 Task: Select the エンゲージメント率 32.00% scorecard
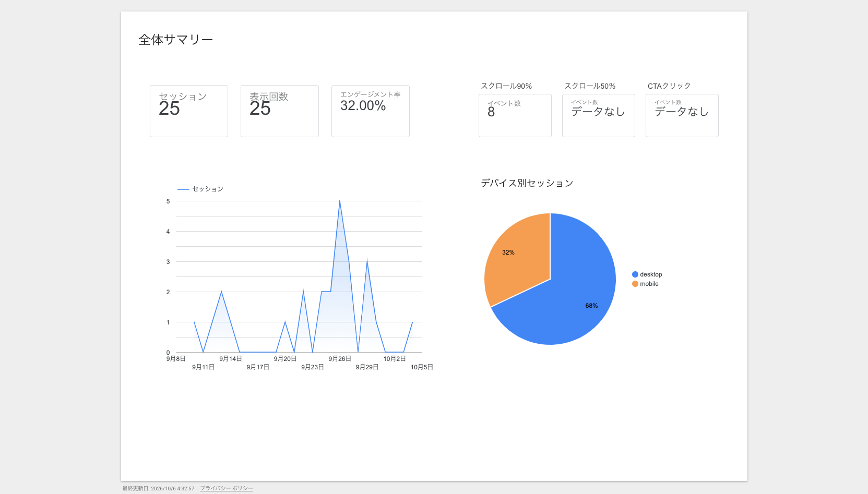click(371, 111)
